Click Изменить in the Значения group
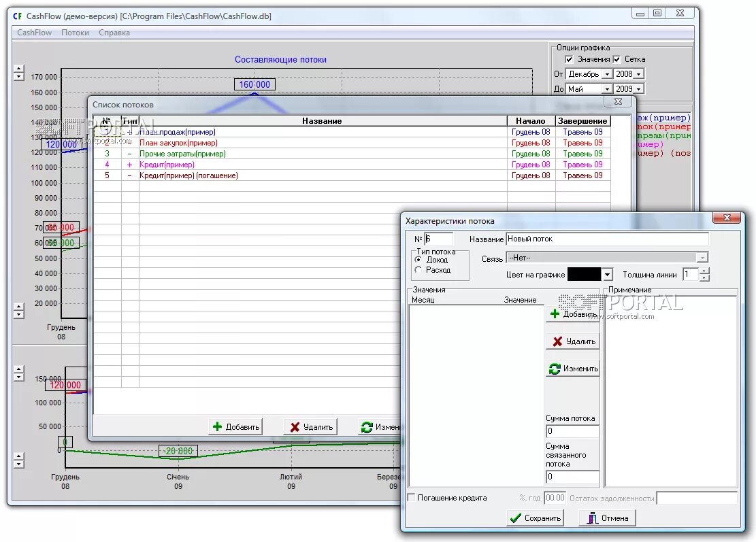Viewport: 756px width, 542px height. point(573,369)
